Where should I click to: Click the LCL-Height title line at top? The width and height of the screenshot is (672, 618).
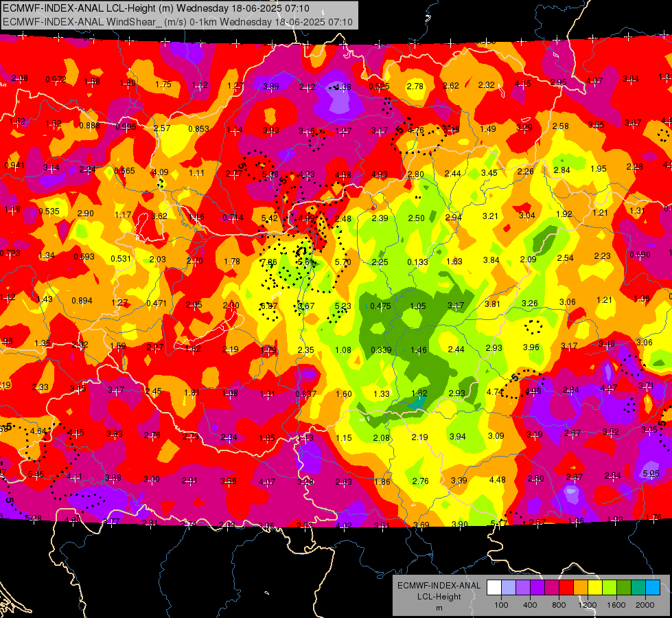tap(156, 8)
